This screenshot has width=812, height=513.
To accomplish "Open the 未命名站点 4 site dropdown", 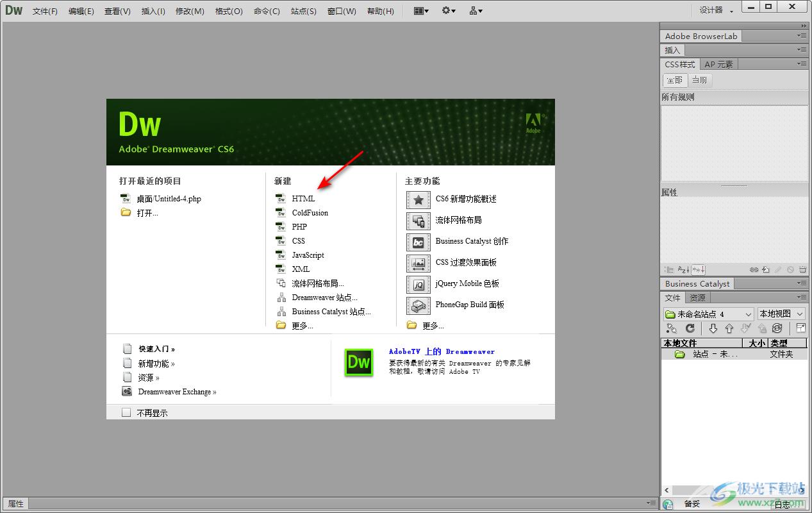I will (x=709, y=314).
